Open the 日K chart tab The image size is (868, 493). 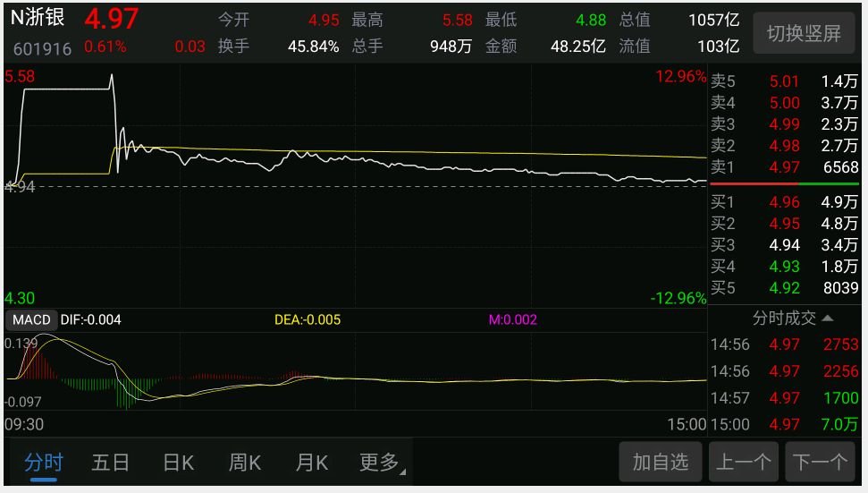[178, 462]
